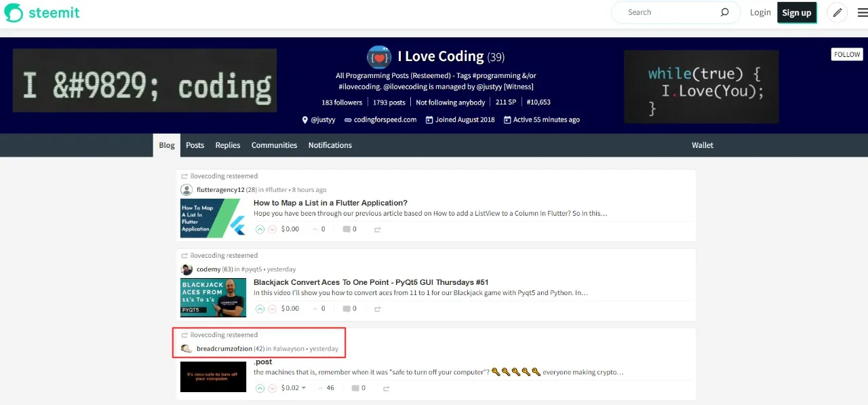Screen dimensions: 868x405
Task: Switch to the Posts tab
Action: tap(195, 145)
